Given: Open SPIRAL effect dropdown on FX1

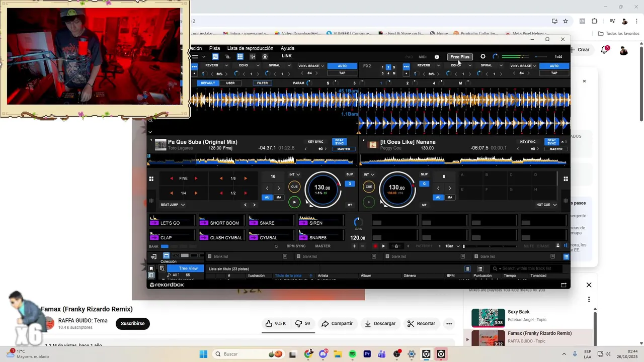Looking at the screenshot, I should [289, 65].
